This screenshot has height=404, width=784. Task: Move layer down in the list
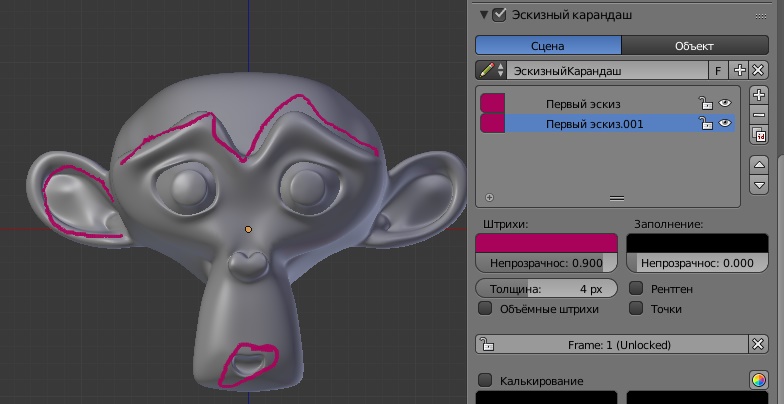point(759,184)
